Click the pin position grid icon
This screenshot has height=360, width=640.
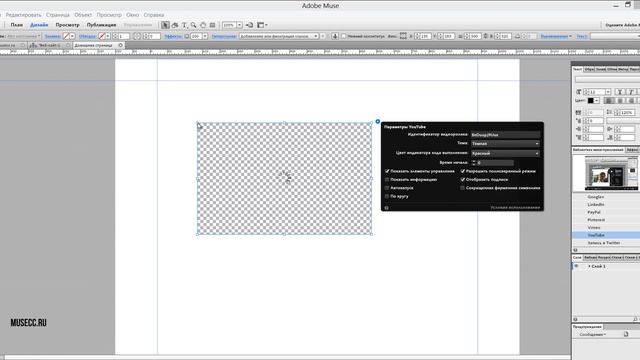click(403, 36)
